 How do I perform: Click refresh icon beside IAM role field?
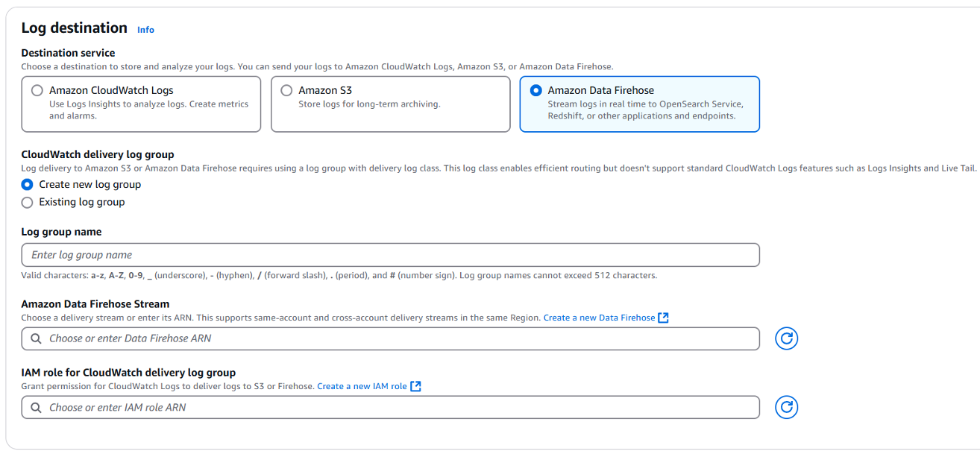coord(786,407)
